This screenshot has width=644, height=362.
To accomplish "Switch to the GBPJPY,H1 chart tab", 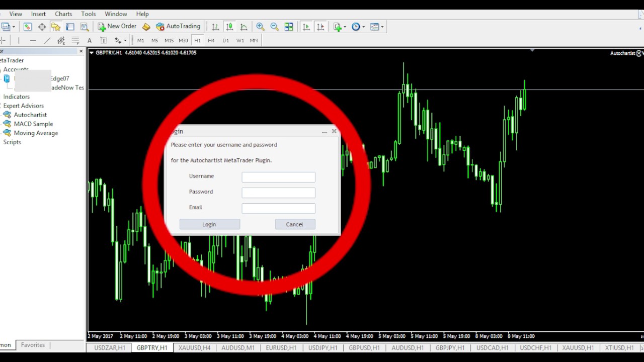I will (x=450, y=347).
